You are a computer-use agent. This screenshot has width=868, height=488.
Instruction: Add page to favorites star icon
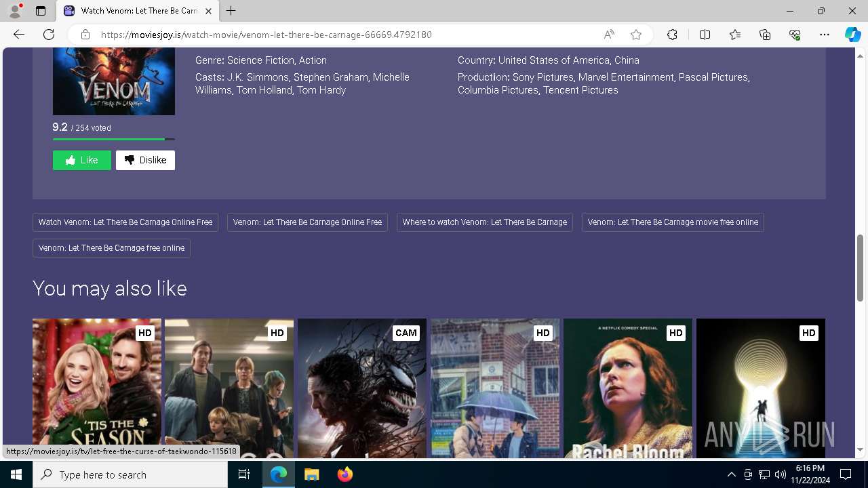(x=636, y=35)
